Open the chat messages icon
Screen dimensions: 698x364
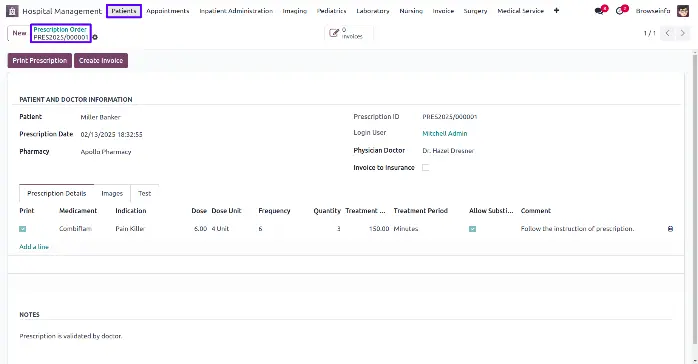tap(600, 11)
